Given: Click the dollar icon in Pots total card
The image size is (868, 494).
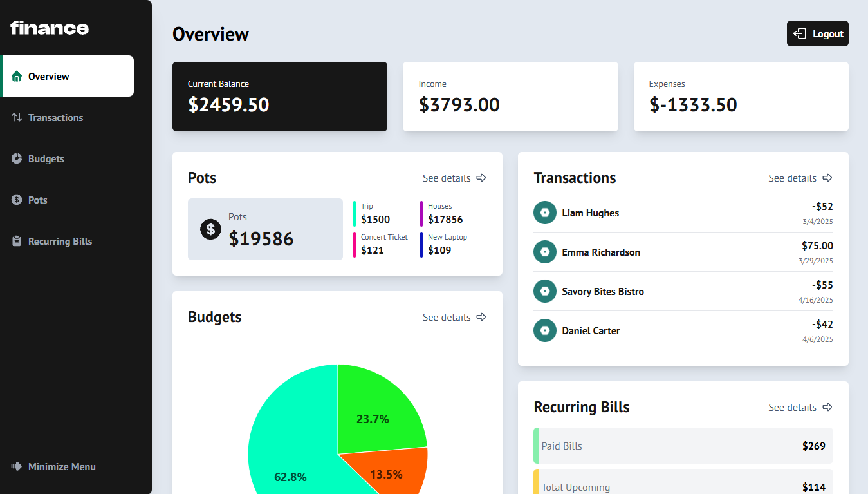Looking at the screenshot, I should (210, 229).
